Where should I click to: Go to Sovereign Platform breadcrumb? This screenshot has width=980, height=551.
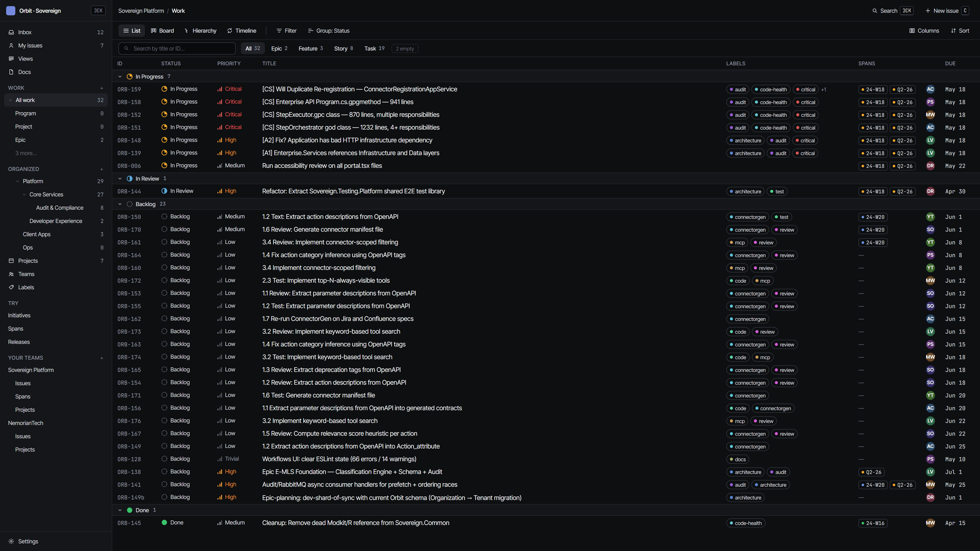click(x=141, y=11)
